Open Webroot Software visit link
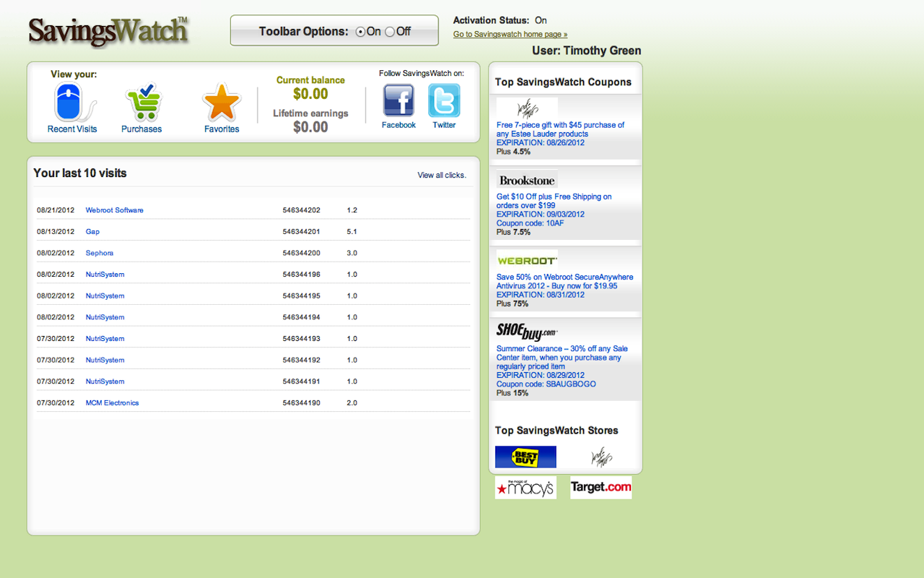Viewport: 924px width, 578px height. point(115,210)
